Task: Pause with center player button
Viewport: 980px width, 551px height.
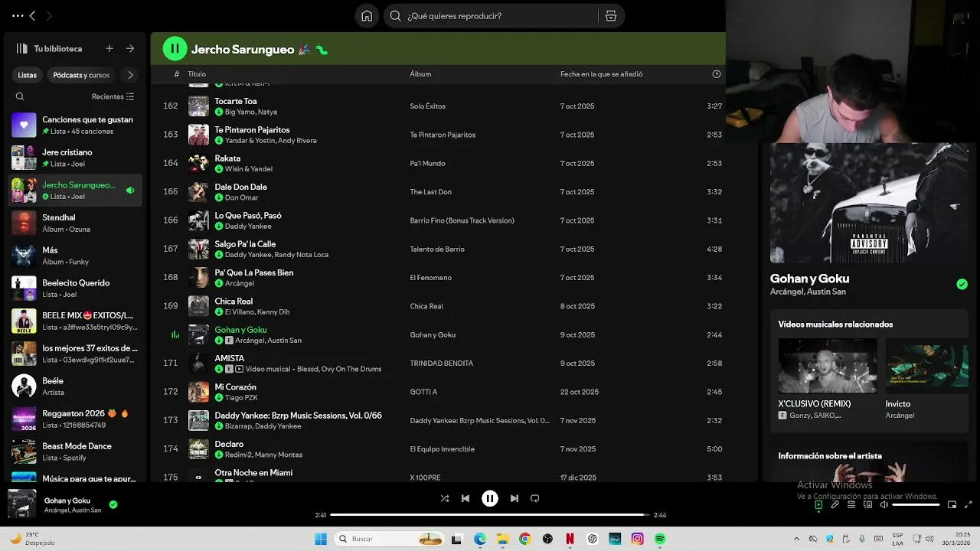Action: (490, 498)
